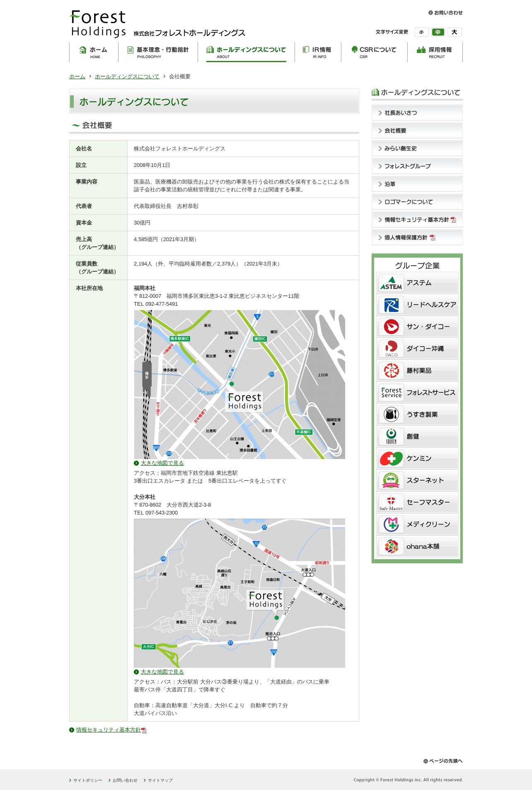The height and width of the screenshot is (790, 532).
Task: Open フォレストグループ sidebar item
Action: coord(417,166)
